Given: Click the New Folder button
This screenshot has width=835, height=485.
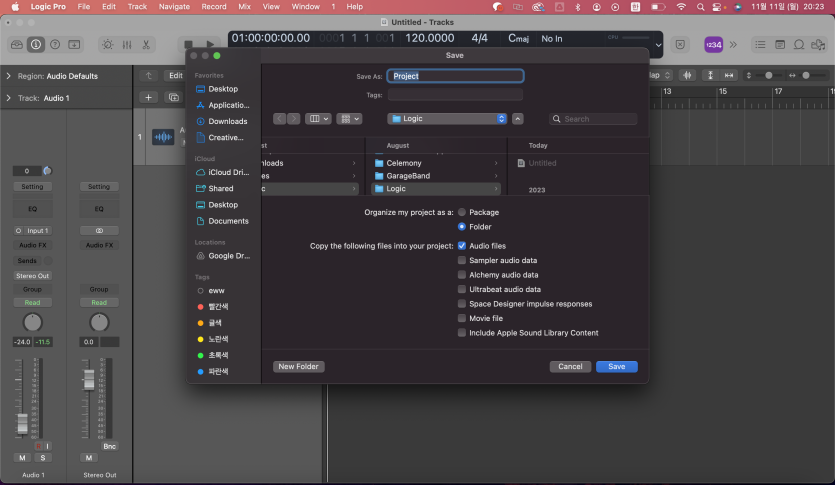Looking at the screenshot, I should [x=299, y=367].
